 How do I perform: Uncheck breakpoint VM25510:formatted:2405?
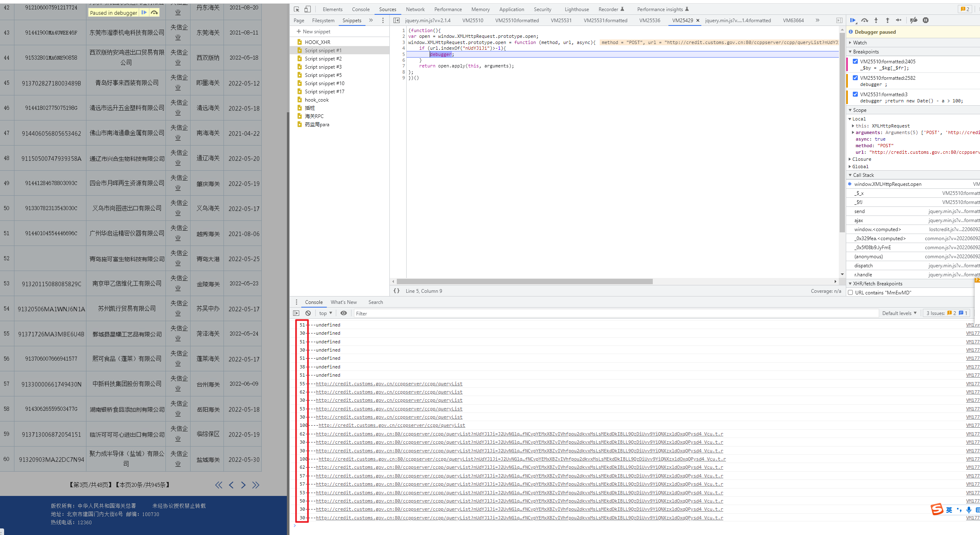[x=855, y=61]
